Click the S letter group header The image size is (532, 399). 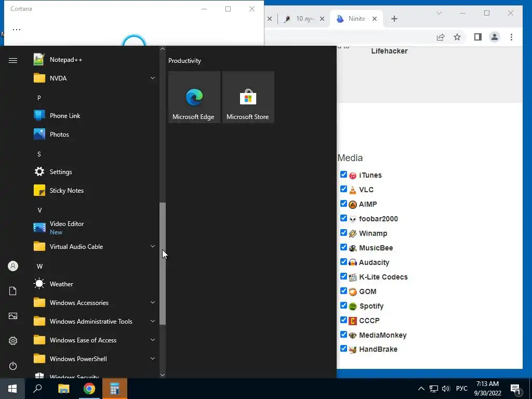pyautogui.click(x=39, y=154)
